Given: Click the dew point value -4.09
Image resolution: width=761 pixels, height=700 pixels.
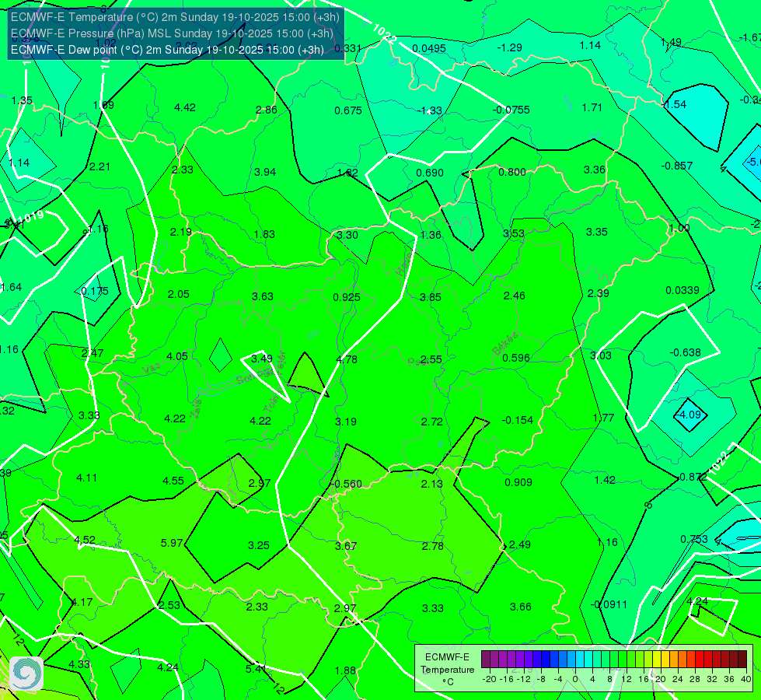Looking at the screenshot, I should pyautogui.click(x=689, y=415).
